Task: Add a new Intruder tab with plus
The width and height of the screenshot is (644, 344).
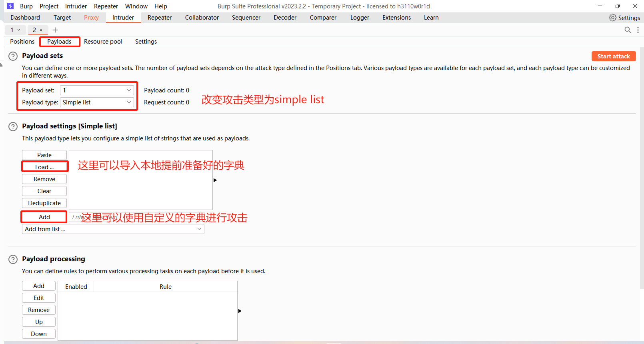Action: click(55, 30)
